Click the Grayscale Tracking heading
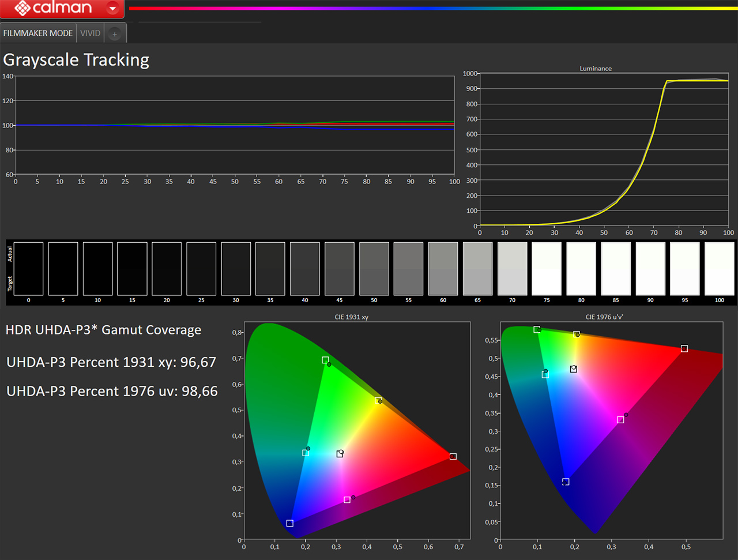The width and height of the screenshot is (738, 560). point(76,60)
